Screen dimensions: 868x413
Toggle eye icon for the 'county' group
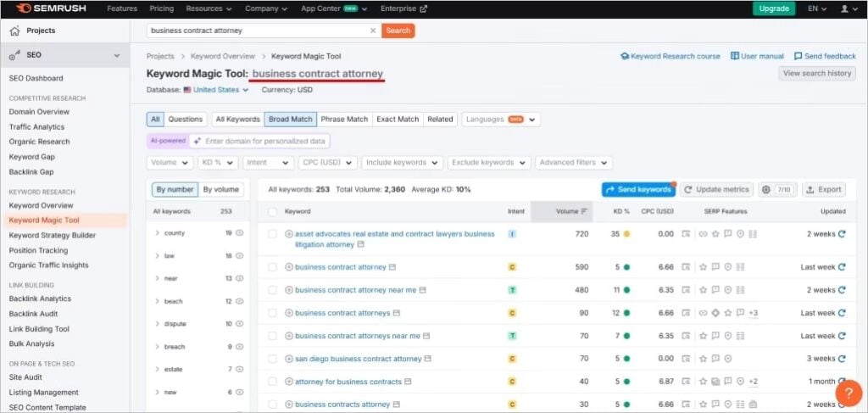click(240, 233)
